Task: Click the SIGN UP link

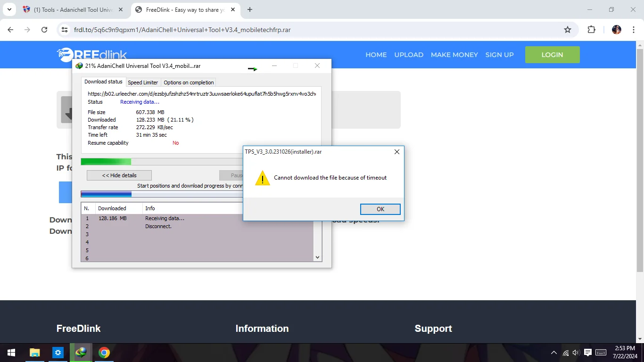Action: (x=500, y=55)
